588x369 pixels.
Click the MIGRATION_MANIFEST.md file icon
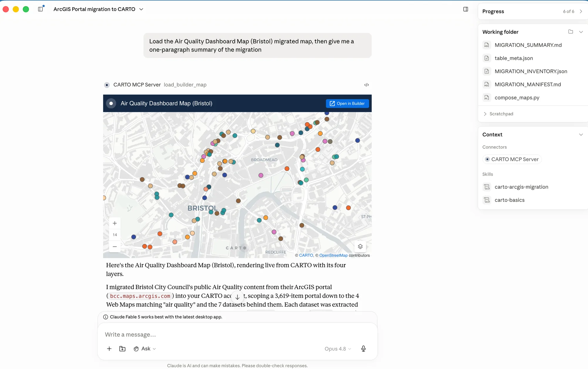click(487, 84)
